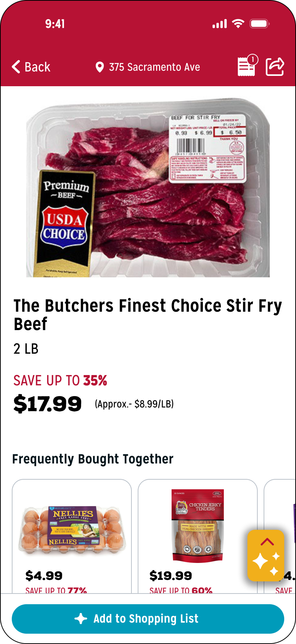
Task: Expand the yellow floating panel chevron
Action: (267, 542)
